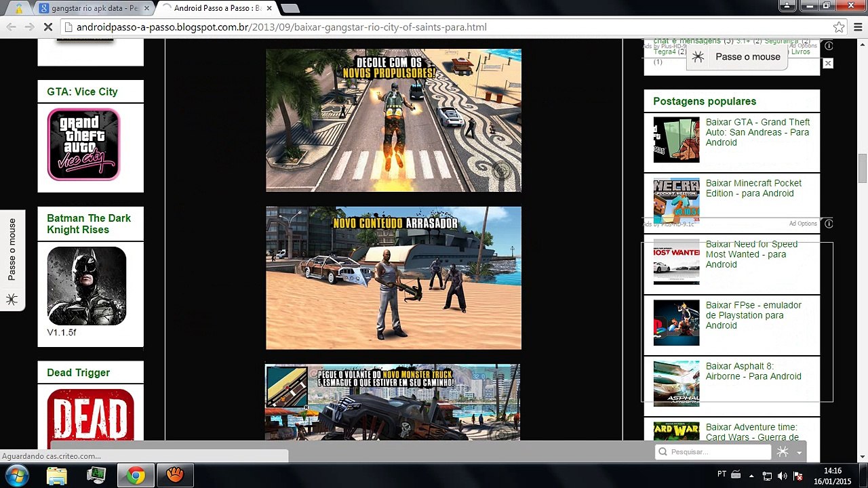868x488 pixels.
Task: Open the Monster Truck screenshot image
Action: (393, 403)
